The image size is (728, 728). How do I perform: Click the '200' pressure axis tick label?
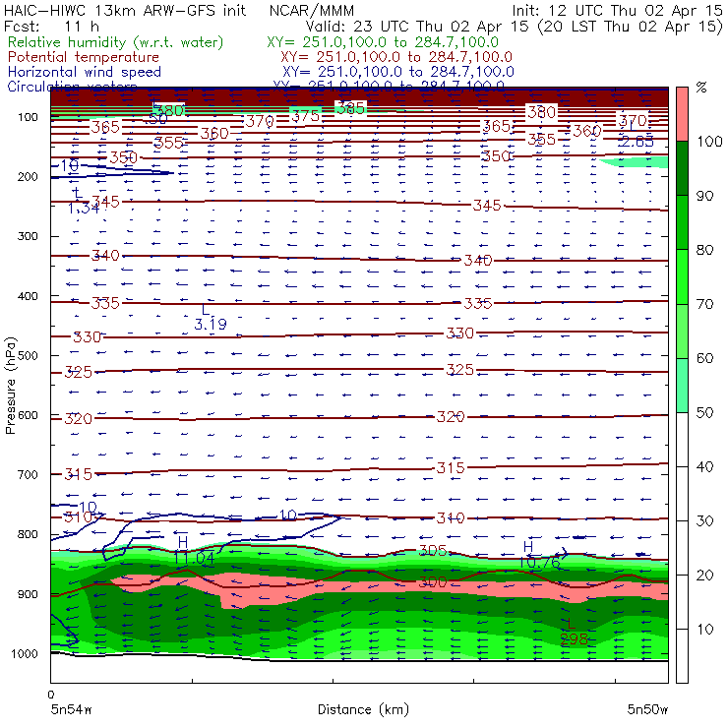(28, 176)
